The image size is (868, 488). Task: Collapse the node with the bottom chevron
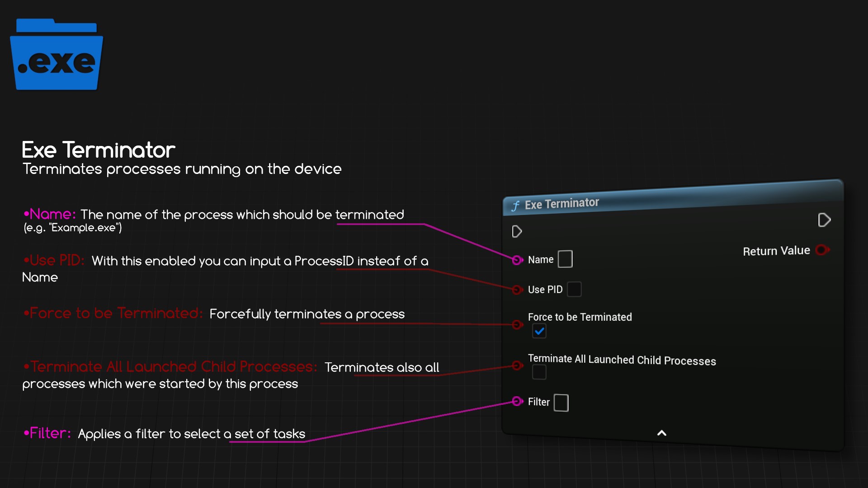tap(661, 433)
